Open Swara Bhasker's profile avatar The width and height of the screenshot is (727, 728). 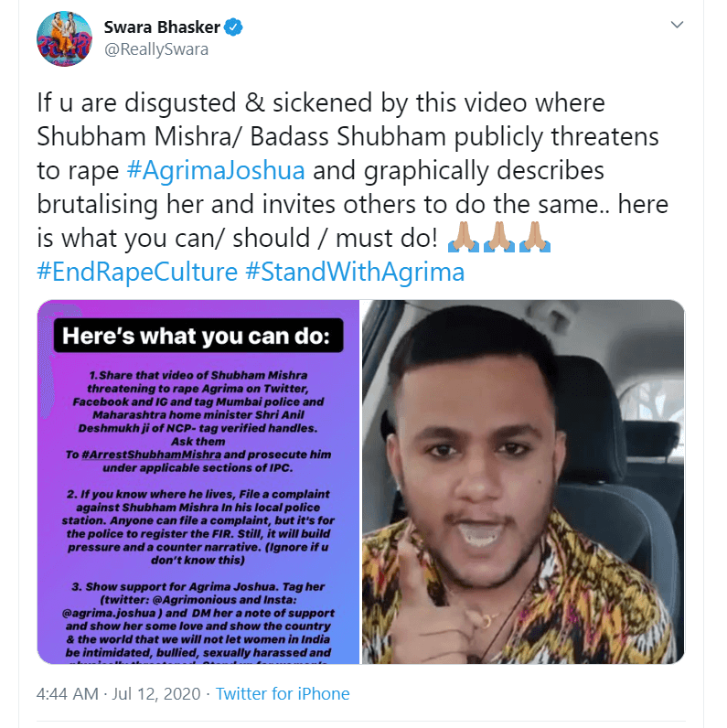64,39
